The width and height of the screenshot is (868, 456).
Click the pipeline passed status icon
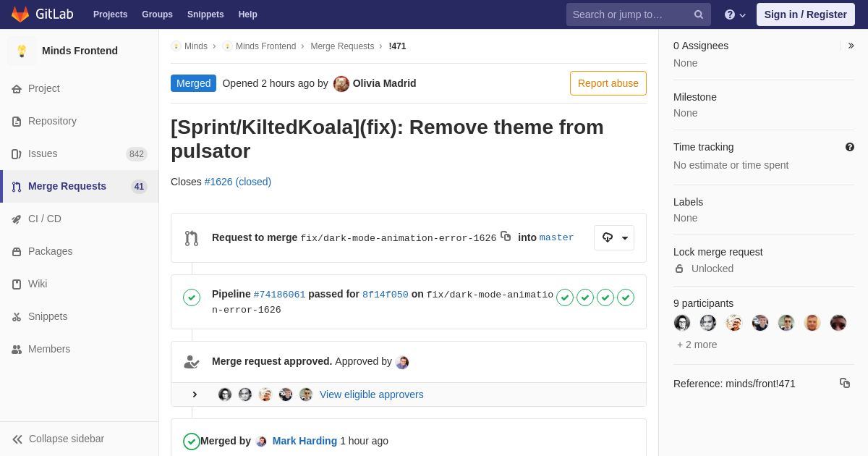click(192, 297)
